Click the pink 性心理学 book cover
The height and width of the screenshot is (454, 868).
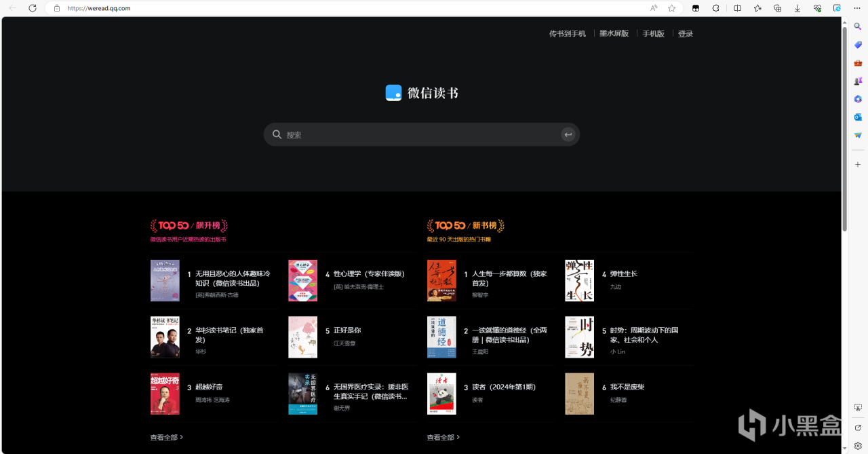click(x=302, y=280)
